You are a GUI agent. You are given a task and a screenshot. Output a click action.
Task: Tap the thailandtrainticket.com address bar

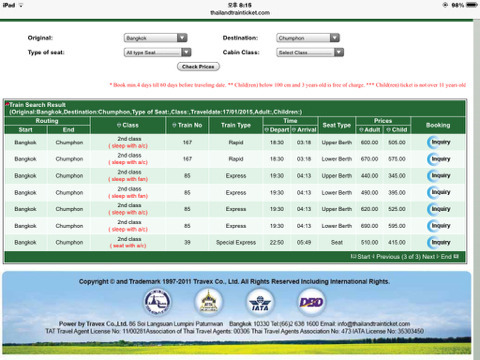click(240, 13)
